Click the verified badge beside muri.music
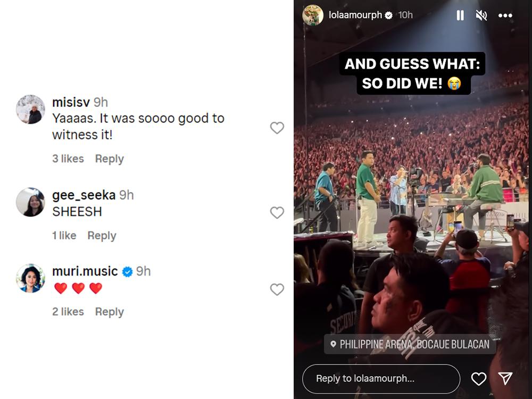 [127, 271]
